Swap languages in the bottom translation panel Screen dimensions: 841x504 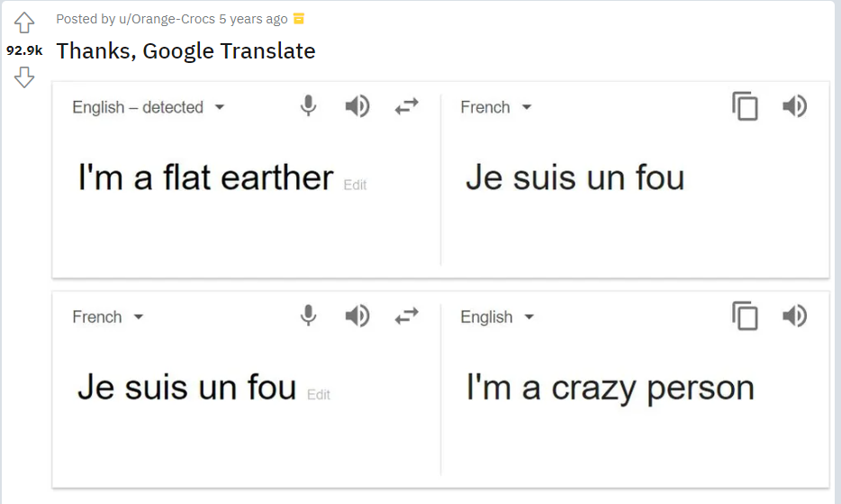[x=407, y=316]
